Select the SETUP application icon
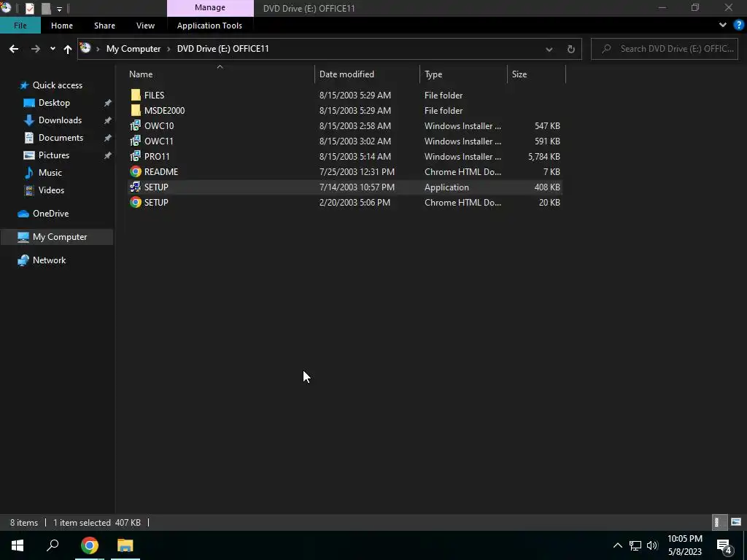The height and width of the screenshot is (560, 747). 136,187
